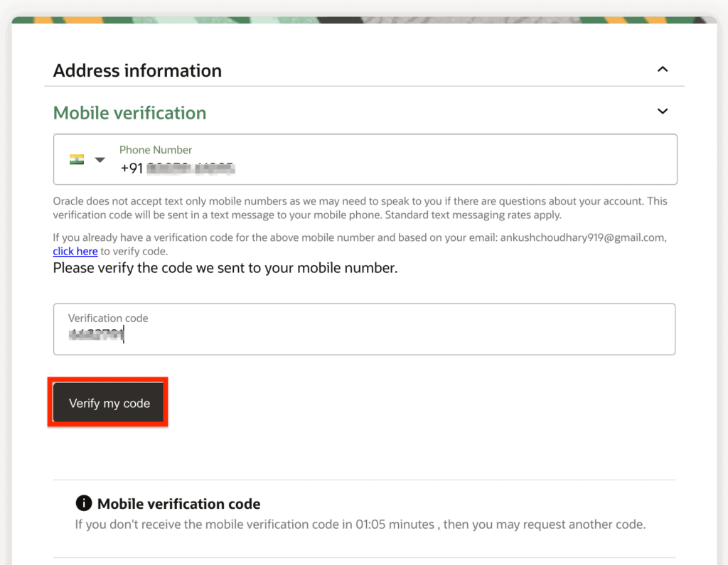Select the Mobile verification heading

[130, 113]
